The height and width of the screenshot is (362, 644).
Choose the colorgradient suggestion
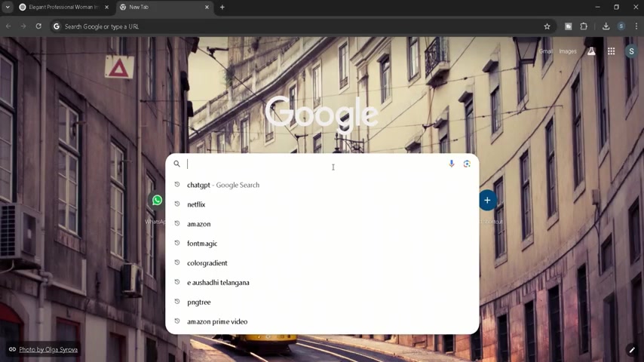[x=322, y=263]
